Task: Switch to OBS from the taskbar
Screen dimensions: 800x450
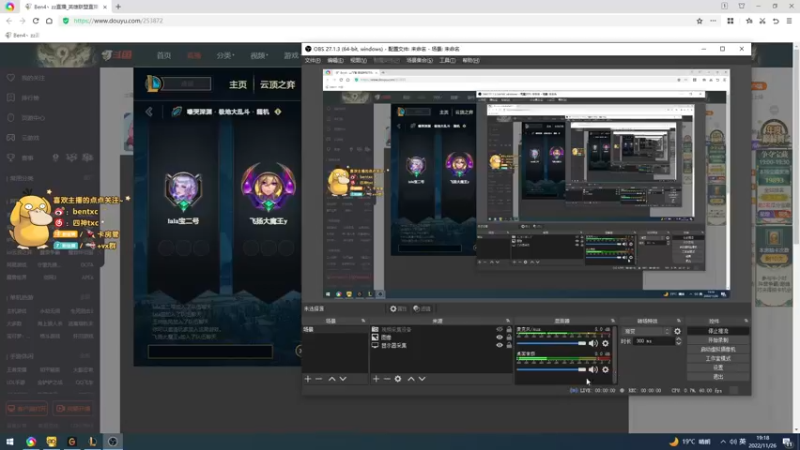Action: tap(113, 441)
